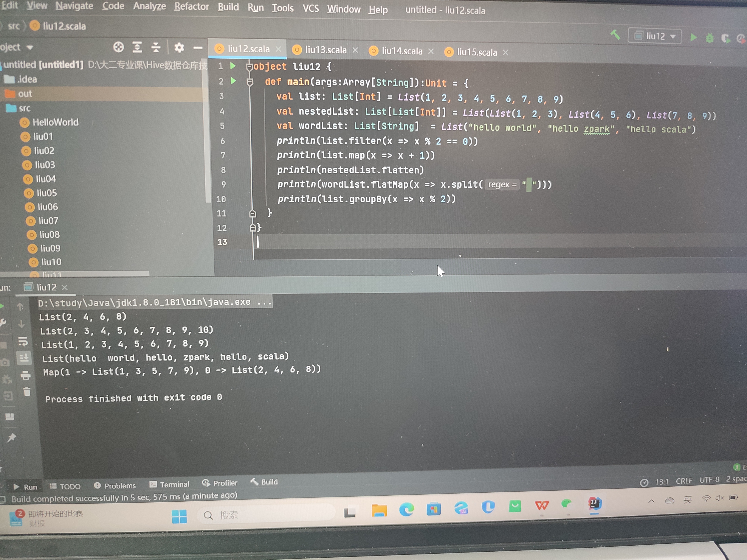Click run gutter arrow beside main method
This screenshot has width=747, height=560.
(x=233, y=81)
